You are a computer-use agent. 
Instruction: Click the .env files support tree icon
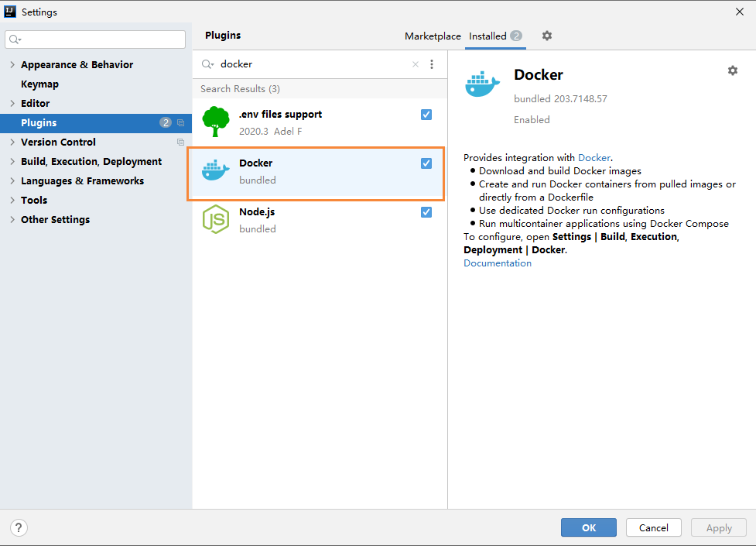click(216, 122)
